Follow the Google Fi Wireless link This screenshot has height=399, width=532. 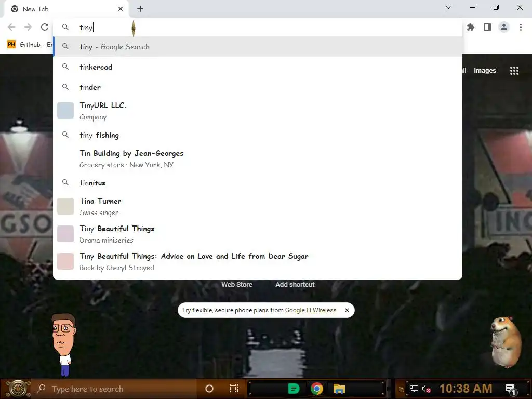pyautogui.click(x=311, y=310)
